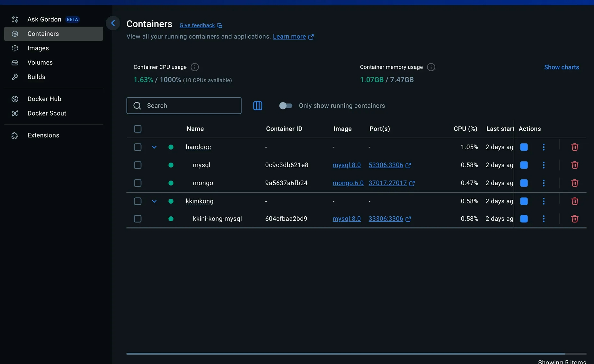Open the mongo container details

(203, 183)
